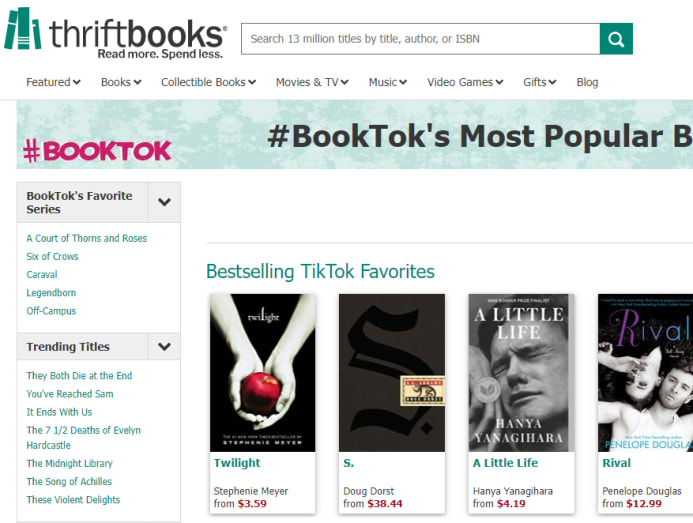Open They Both Die at the End
This screenshot has width=693, height=523.
click(x=79, y=376)
